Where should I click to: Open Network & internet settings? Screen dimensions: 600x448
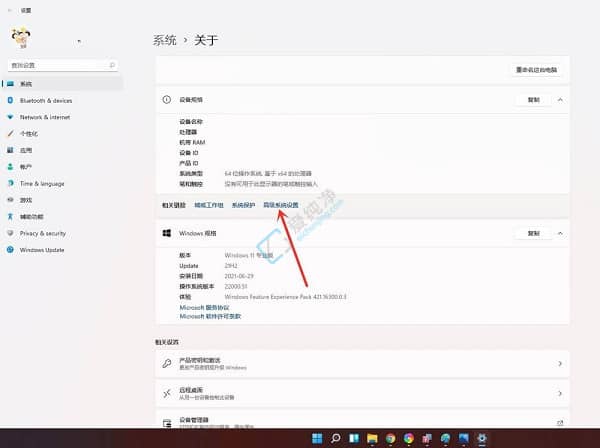point(45,117)
